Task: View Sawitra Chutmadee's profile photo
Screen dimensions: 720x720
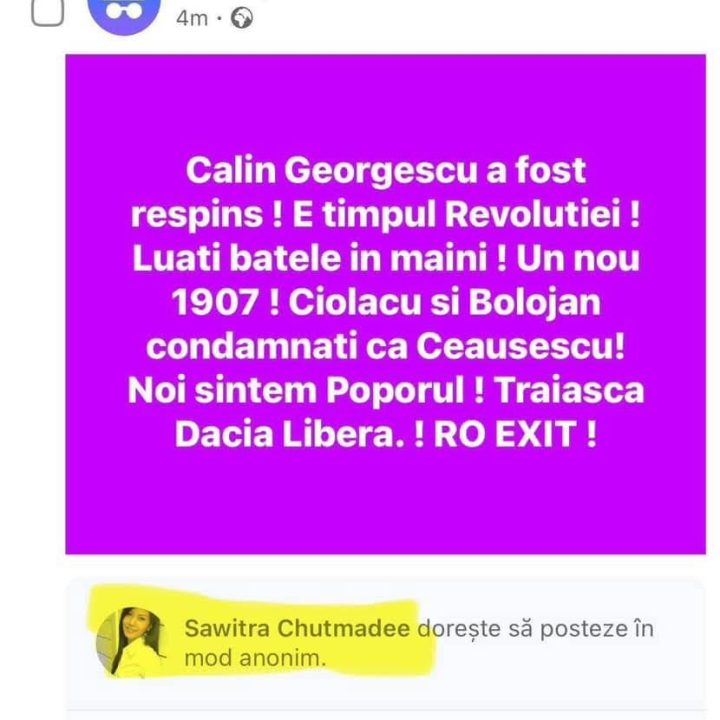Action: 130,642
